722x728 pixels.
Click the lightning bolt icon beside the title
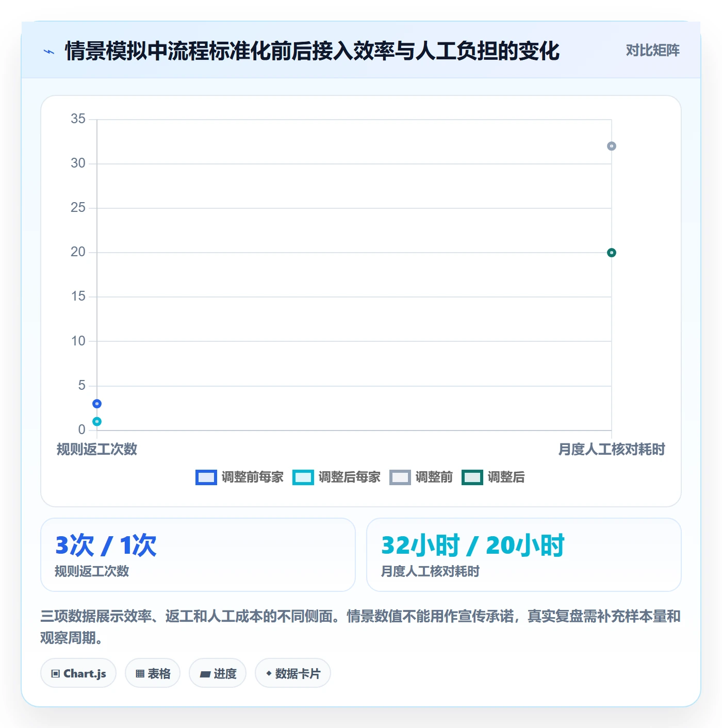pos(49,52)
